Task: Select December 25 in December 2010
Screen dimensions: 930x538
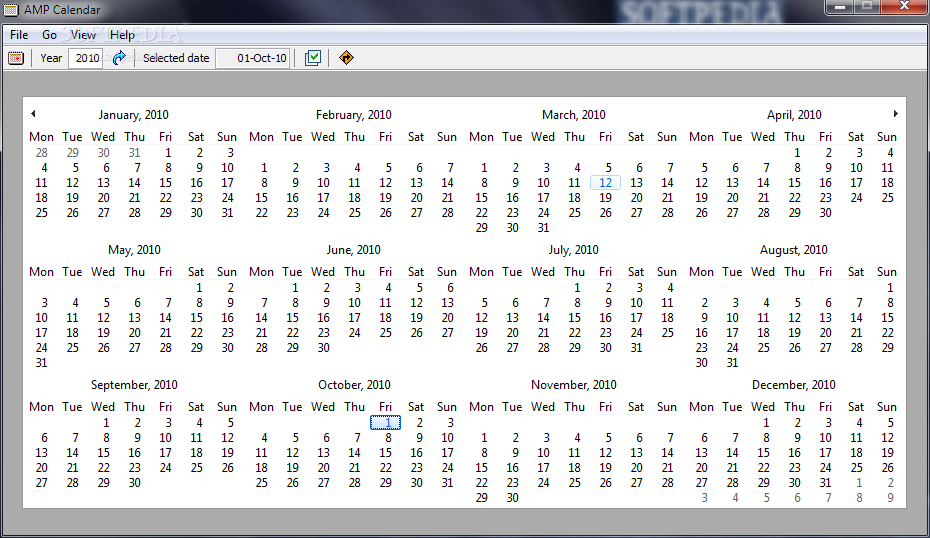Action: point(856,467)
